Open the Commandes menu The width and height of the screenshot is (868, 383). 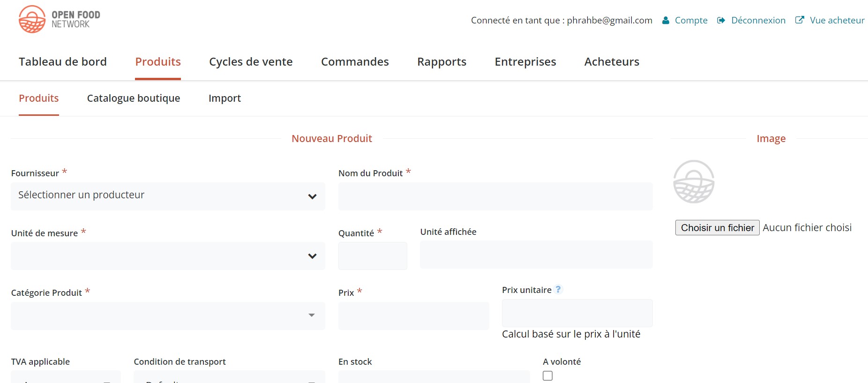pos(355,62)
